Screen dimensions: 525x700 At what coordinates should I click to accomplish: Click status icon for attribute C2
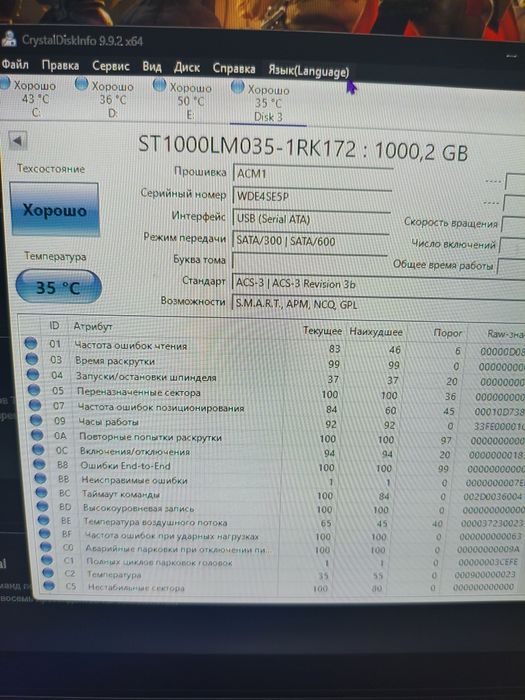tap(48, 572)
